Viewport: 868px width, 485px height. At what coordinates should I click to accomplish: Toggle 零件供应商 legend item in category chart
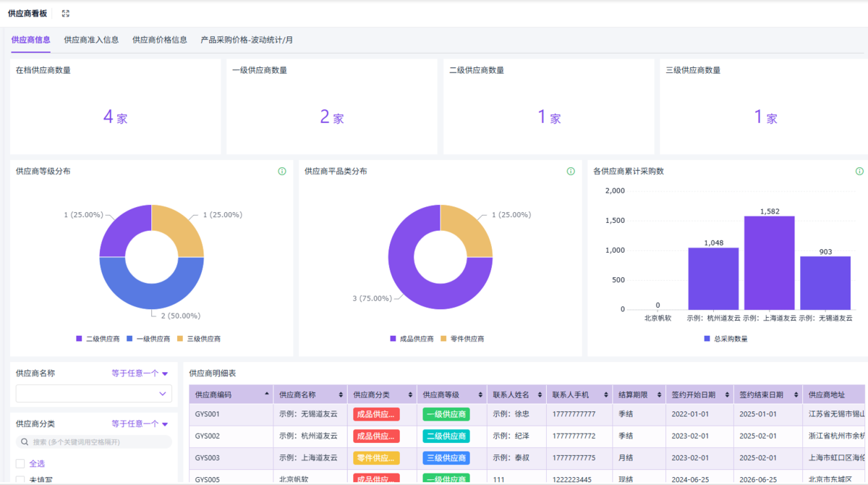(x=462, y=339)
